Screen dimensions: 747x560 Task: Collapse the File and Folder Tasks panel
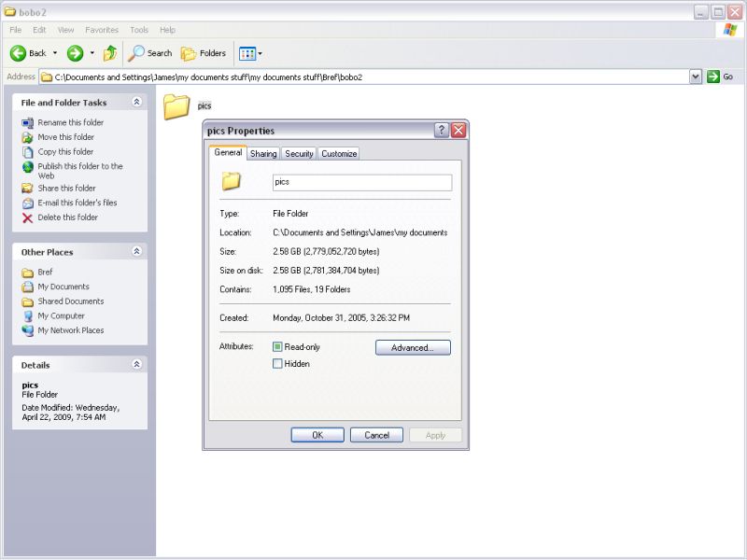coord(136,102)
